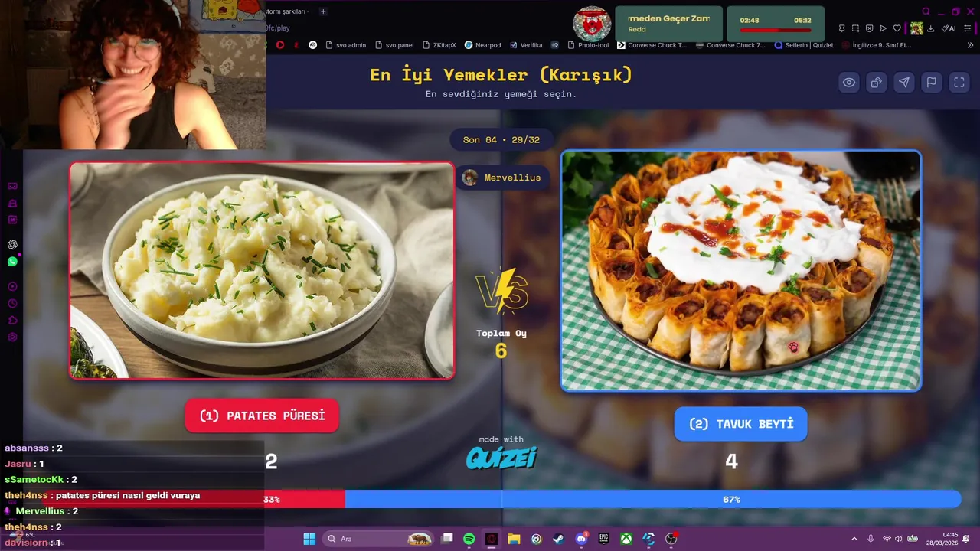Open the İngilizce 9. Sınıf bookmark
Viewport: 980px width, 551px height.
click(876, 45)
